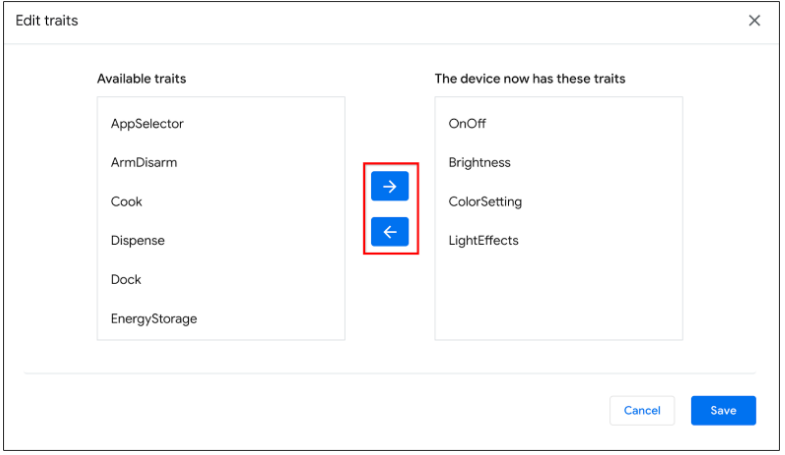The image size is (785, 455).
Task: Select OnOff in the device traits
Action: 467,123
